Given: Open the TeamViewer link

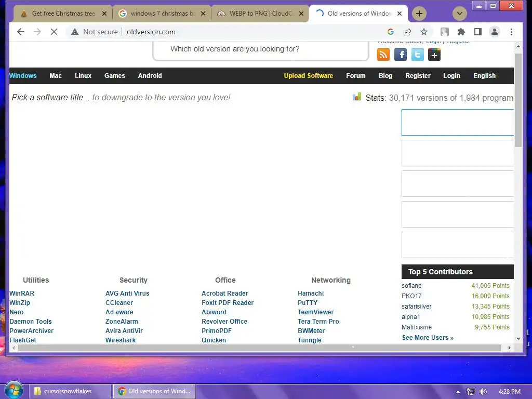Looking at the screenshot, I should click(315, 312).
